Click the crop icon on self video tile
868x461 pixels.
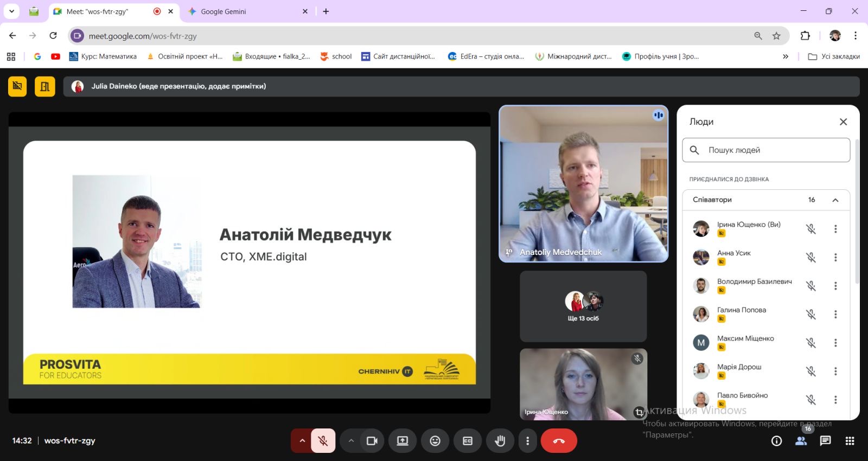point(639,412)
